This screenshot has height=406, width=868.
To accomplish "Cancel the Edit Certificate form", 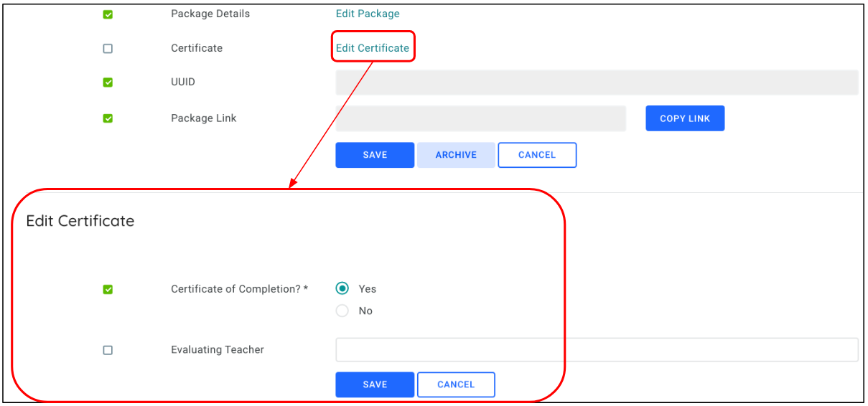I will [x=456, y=384].
